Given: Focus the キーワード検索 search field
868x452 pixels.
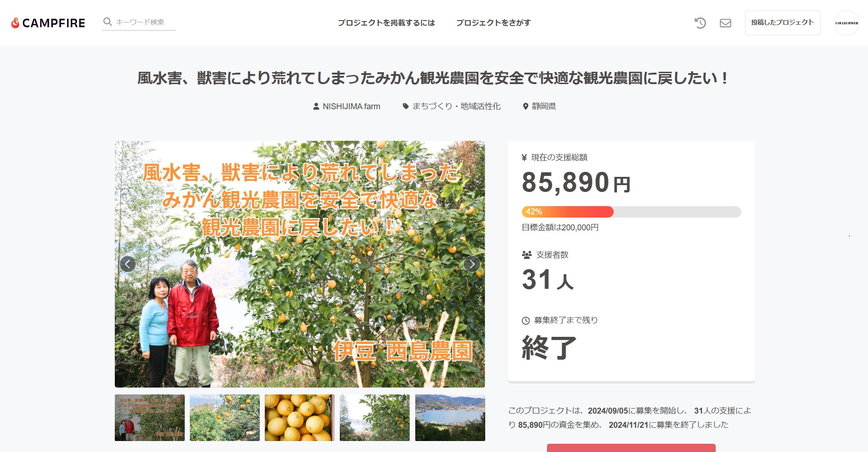Looking at the screenshot, I should [145, 22].
